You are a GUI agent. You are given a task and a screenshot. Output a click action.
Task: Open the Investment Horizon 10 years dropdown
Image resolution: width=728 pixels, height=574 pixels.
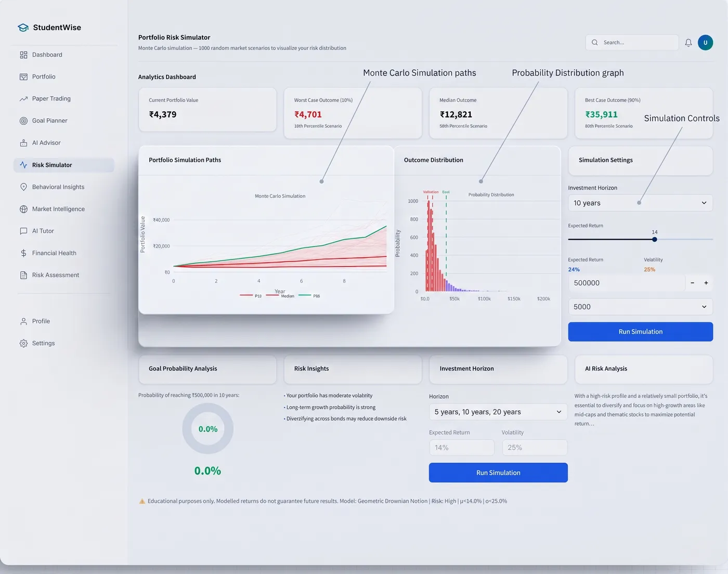640,203
